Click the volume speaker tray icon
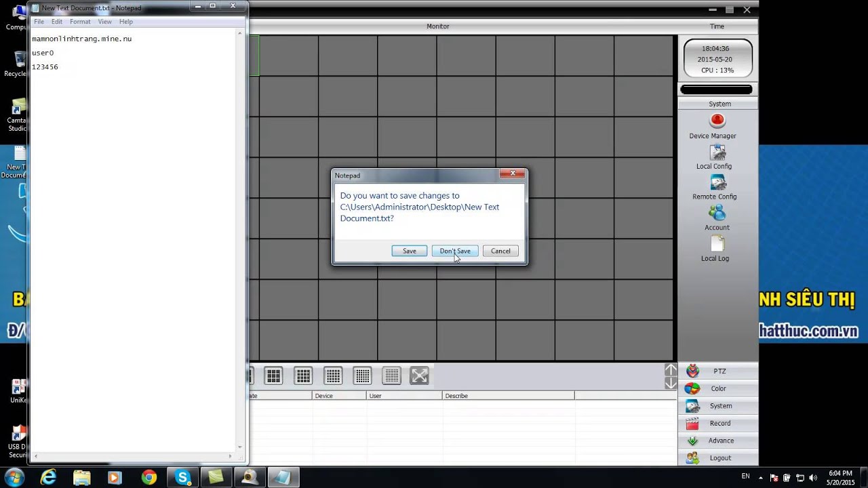 click(x=813, y=478)
